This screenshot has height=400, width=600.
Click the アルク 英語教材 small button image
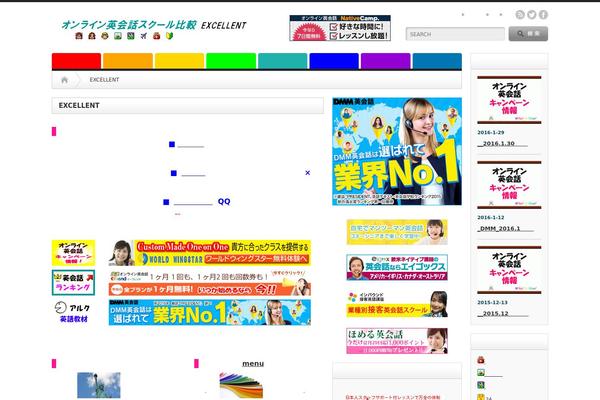[73, 312]
